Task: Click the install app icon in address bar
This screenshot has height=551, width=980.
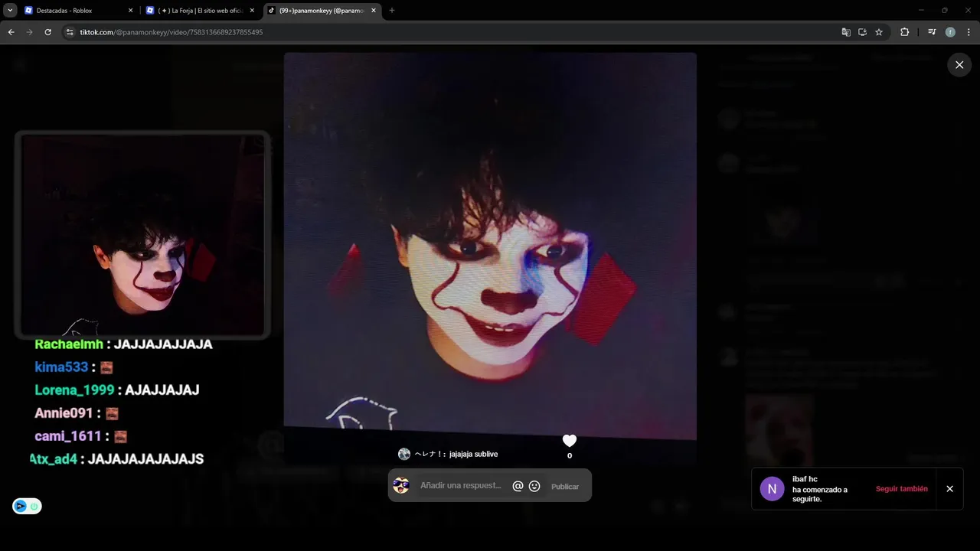Action: click(x=862, y=32)
